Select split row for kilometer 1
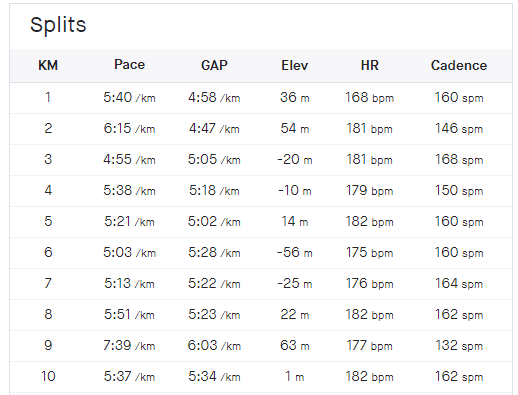 [x=261, y=98]
